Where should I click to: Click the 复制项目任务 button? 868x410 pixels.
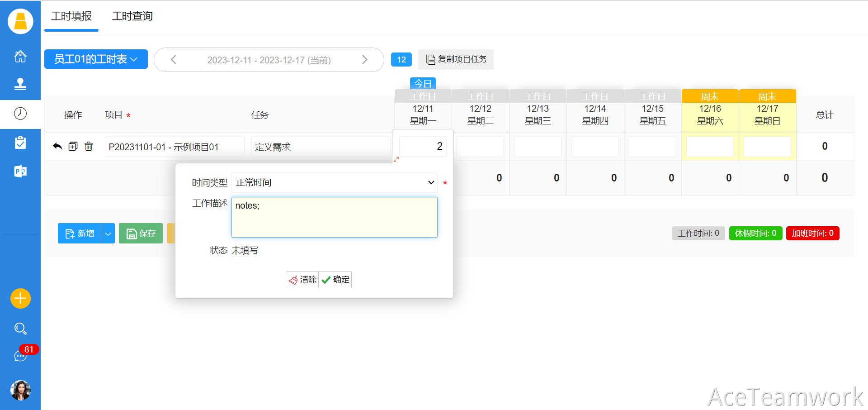click(x=456, y=59)
